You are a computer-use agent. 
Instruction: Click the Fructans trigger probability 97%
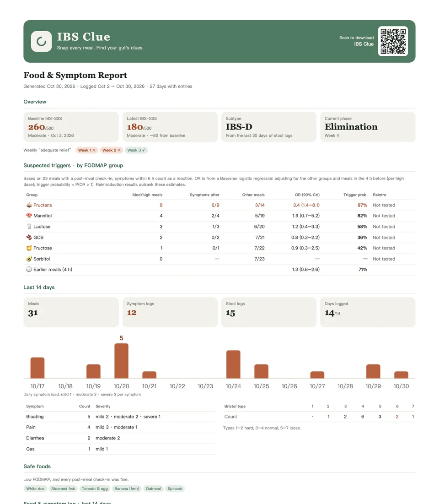pyautogui.click(x=362, y=205)
